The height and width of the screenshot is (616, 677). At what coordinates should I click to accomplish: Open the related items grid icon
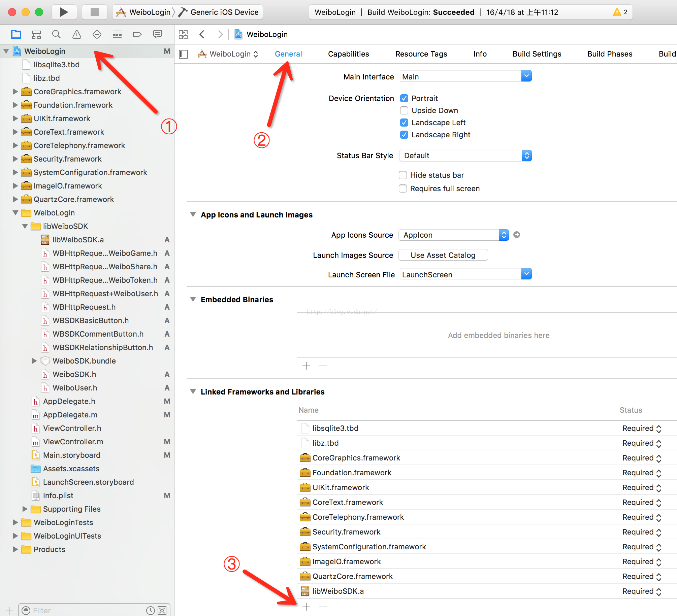point(183,34)
